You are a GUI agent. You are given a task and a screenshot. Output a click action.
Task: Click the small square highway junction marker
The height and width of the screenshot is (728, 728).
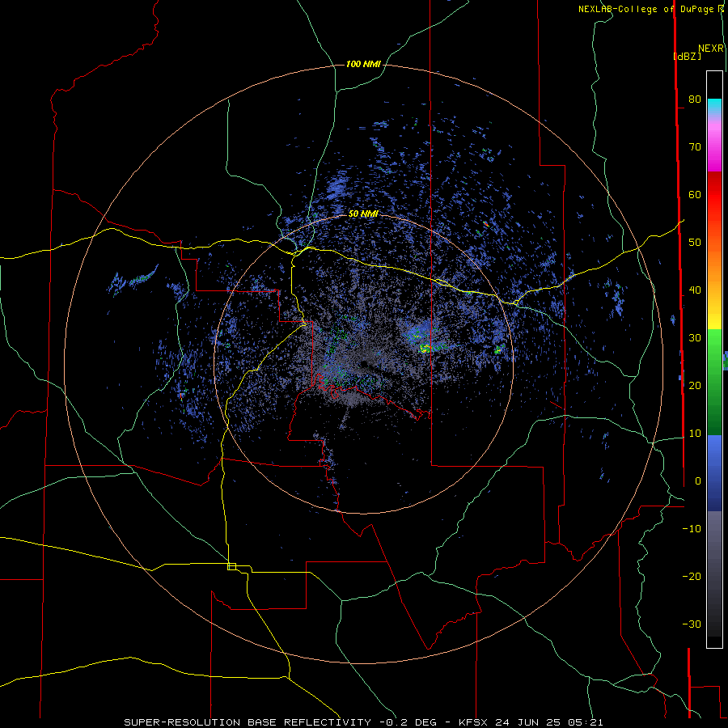231,566
